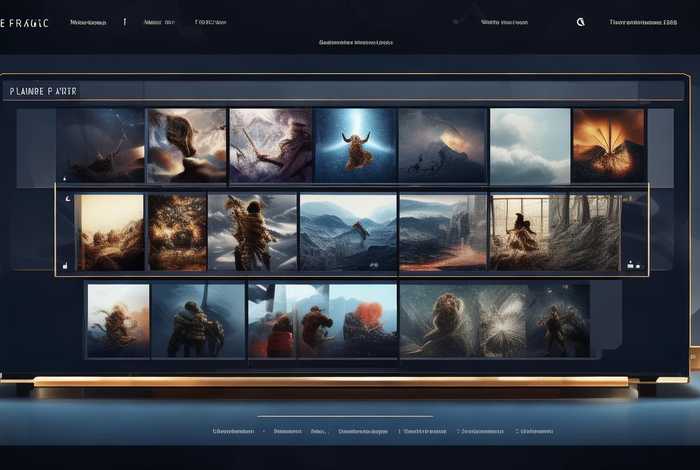Open the white clouds thumbnail in top row
The image size is (700, 470).
pos(529,145)
